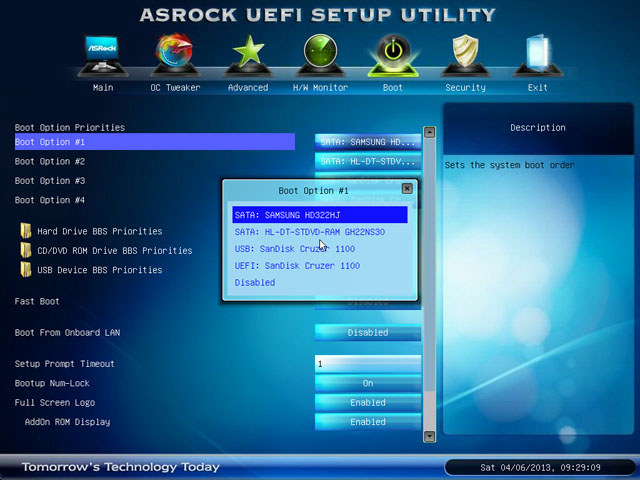Image resolution: width=640 pixels, height=480 pixels.
Task: Click Boot Option Priorities heading
Action: coord(70,127)
